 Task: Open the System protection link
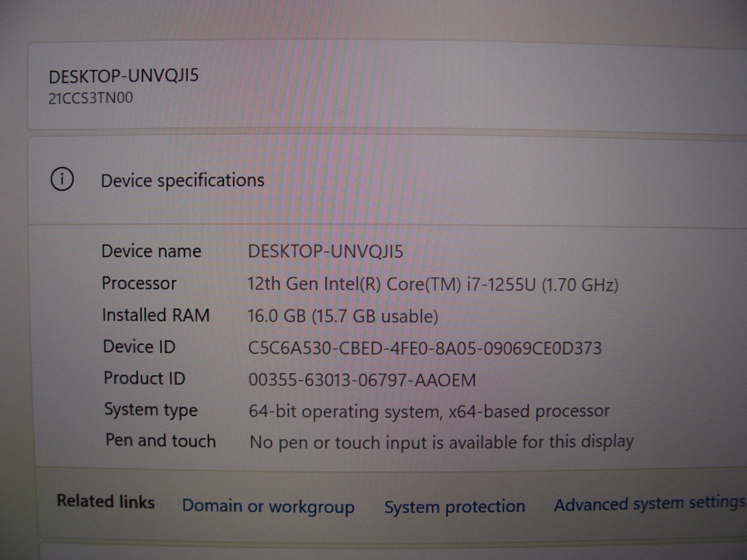coord(454,507)
